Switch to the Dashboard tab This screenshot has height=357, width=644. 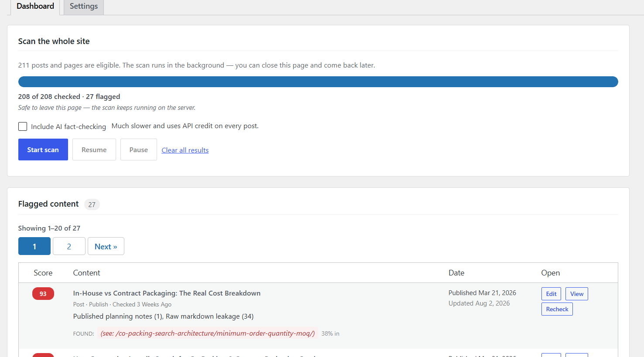pyautogui.click(x=35, y=7)
